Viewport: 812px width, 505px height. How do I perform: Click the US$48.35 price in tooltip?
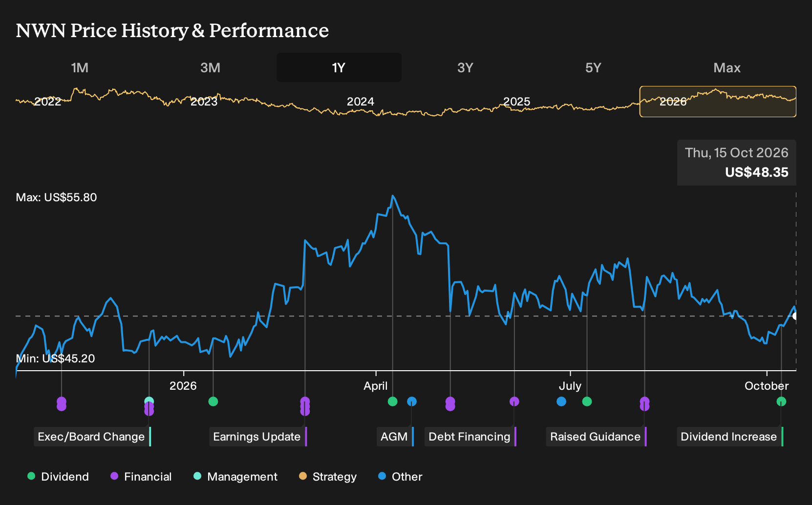757,172
